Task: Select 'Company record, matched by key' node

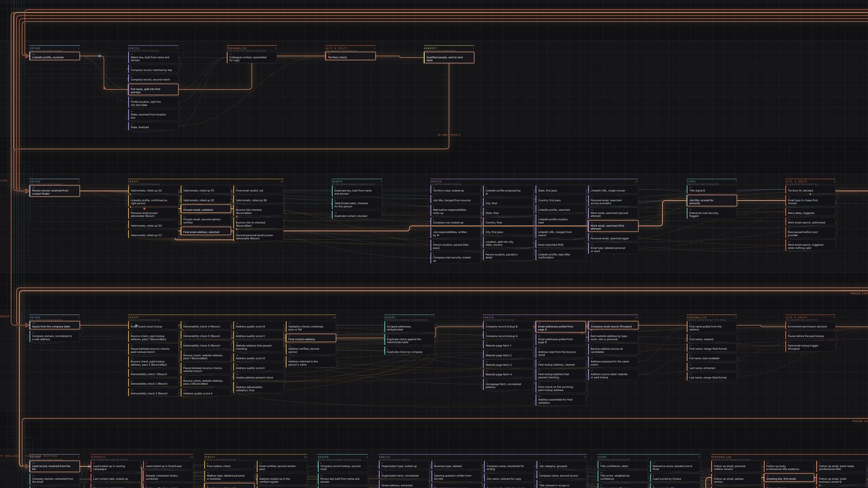Action: tap(154, 69)
